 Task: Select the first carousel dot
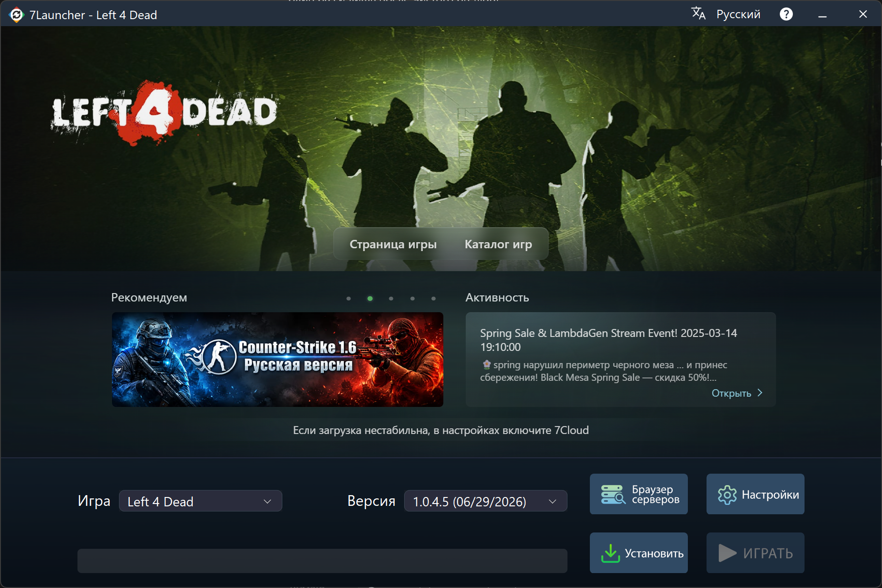[x=349, y=299]
